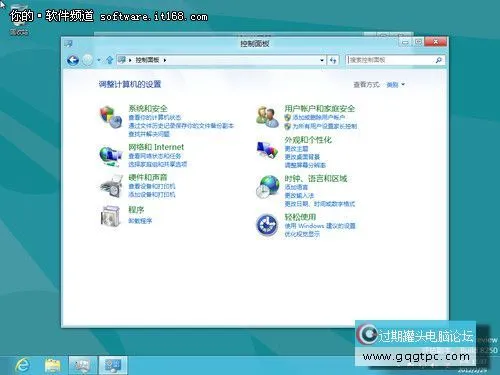Viewport: 500px width, 375px height.
Task: Click the 轻松使用 accessibility icon
Action: (267, 225)
